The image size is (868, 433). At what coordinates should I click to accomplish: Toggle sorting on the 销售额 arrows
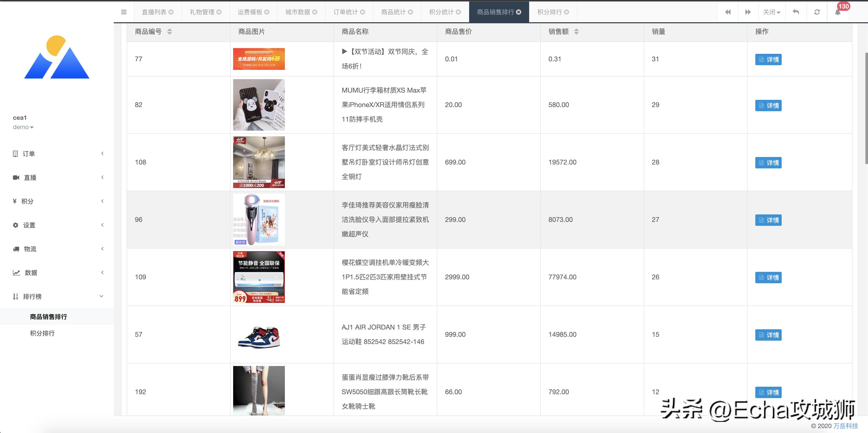[x=576, y=32]
